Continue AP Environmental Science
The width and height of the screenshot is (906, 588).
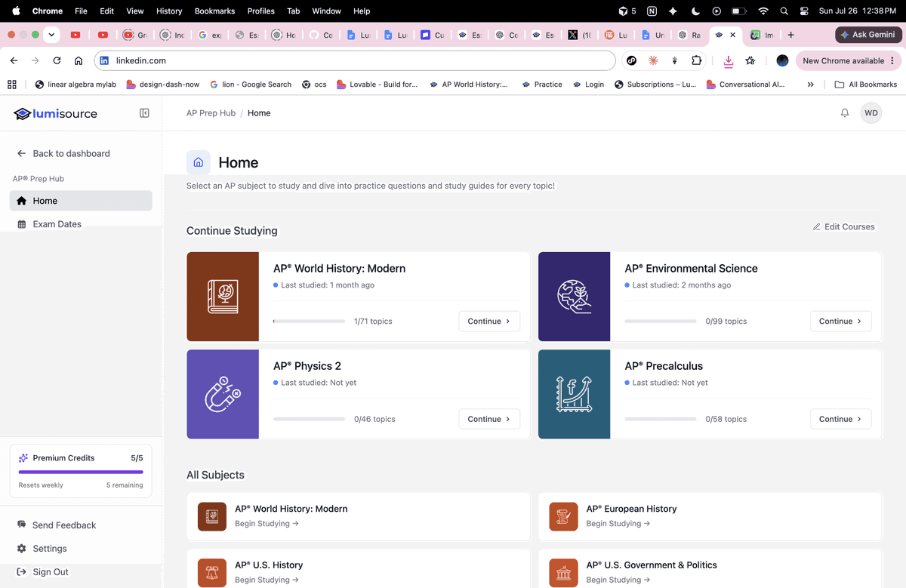point(840,321)
